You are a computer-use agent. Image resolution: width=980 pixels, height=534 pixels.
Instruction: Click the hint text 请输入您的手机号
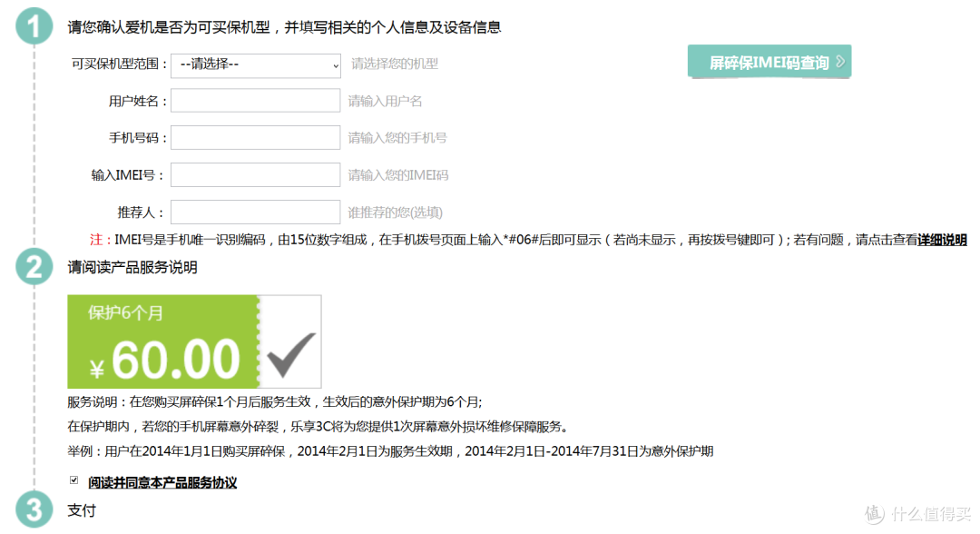(x=397, y=137)
